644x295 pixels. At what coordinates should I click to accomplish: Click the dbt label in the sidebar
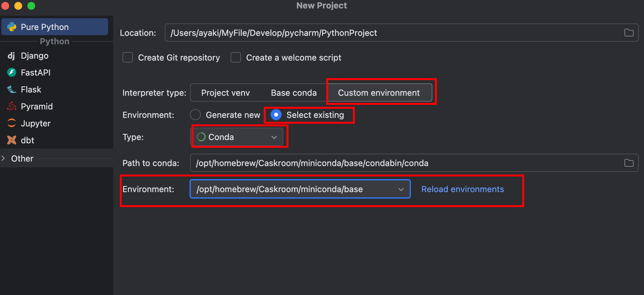pyautogui.click(x=27, y=140)
